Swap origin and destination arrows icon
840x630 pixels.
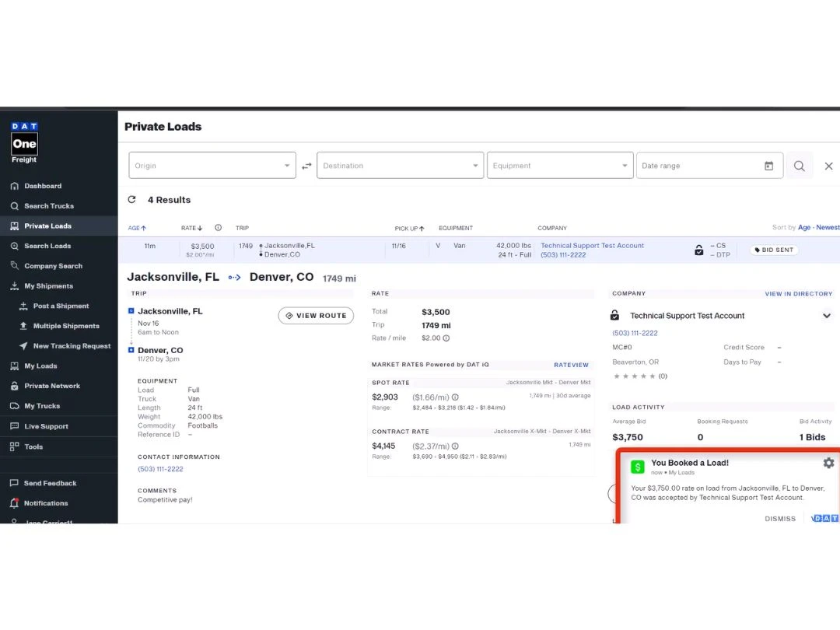coord(306,166)
